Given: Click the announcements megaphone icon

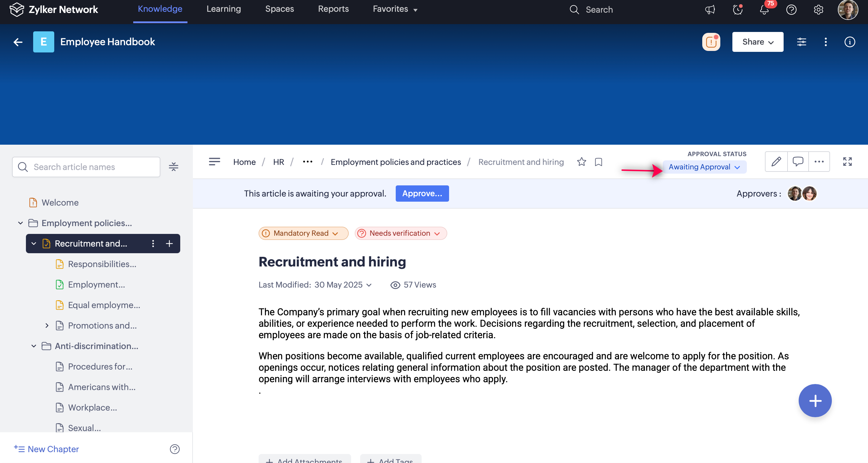Looking at the screenshot, I should pos(710,9).
